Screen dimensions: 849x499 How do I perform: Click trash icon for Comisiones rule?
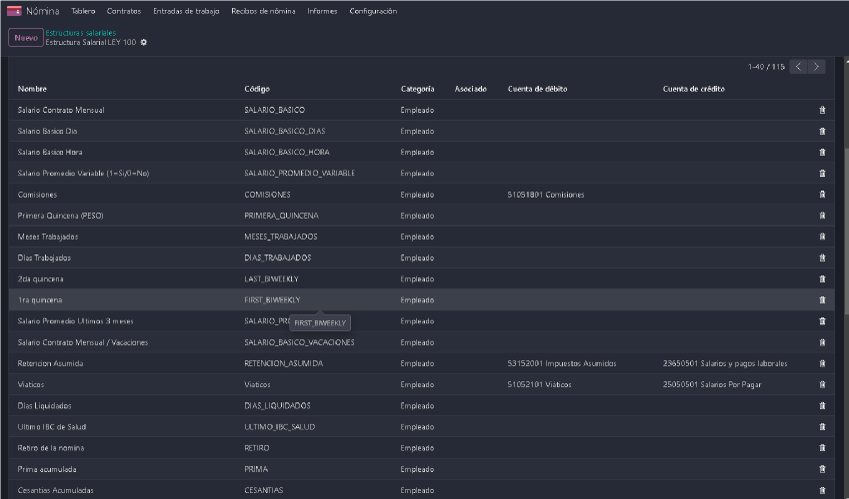pyautogui.click(x=822, y=194)
